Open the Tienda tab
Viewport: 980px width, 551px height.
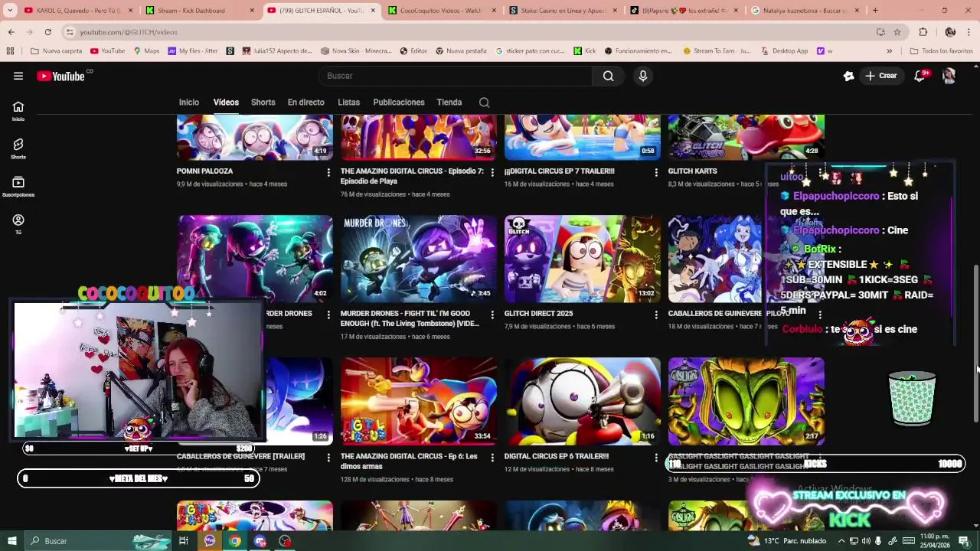click(x=449, y=103)
